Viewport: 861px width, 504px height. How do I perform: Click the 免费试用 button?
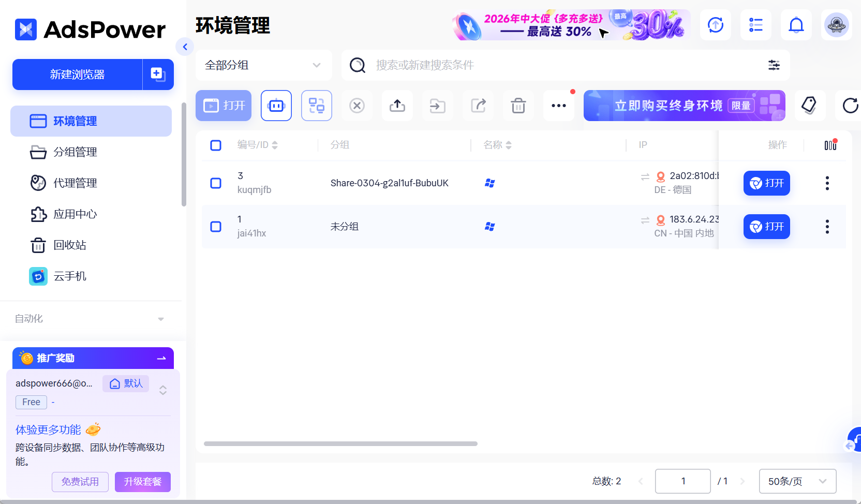pyautogui.click(x=80, y=482)
